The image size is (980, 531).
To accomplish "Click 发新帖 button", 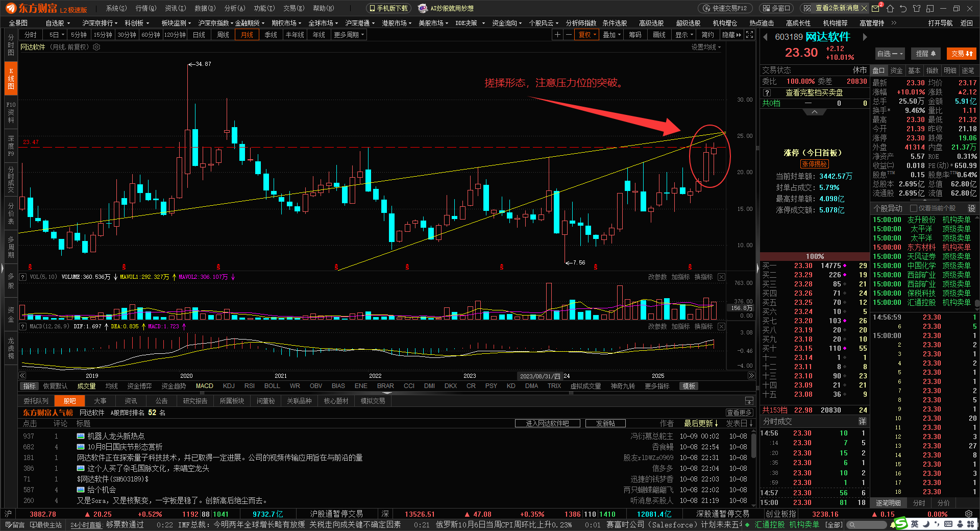I will coord(605,423).
